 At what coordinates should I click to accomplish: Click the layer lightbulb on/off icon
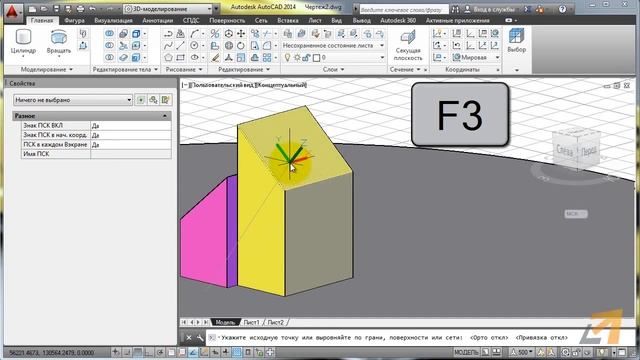click(287, 58)
